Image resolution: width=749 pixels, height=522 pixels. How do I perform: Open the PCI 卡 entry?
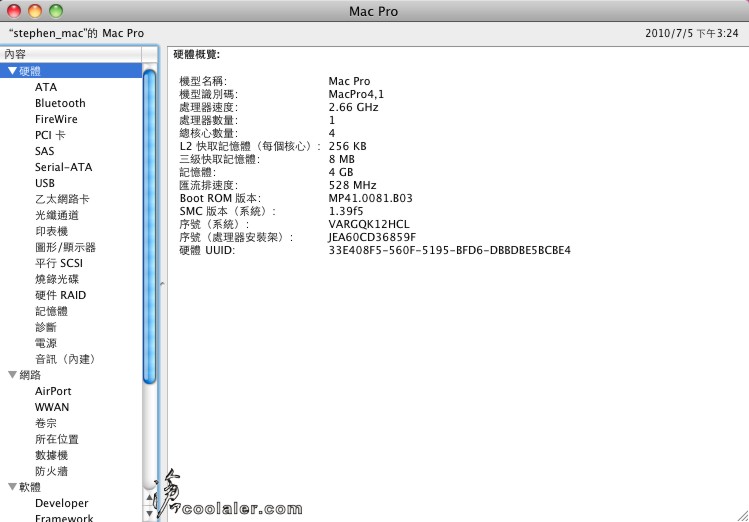click(50, 135)
